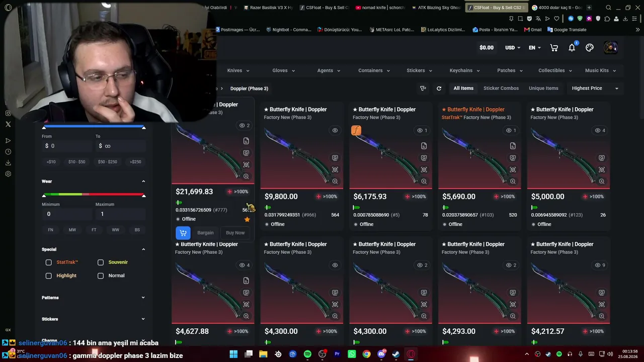The height and width of the screenshot is (362, 644).
Task: Open a new browser tab
Action: tap(589, 8)
